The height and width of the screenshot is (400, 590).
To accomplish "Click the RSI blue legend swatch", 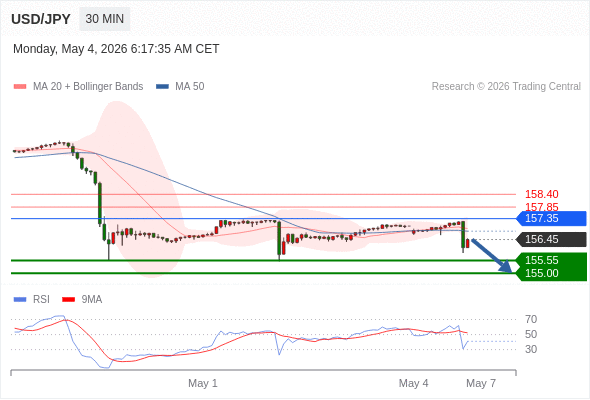I will point(20,300).
